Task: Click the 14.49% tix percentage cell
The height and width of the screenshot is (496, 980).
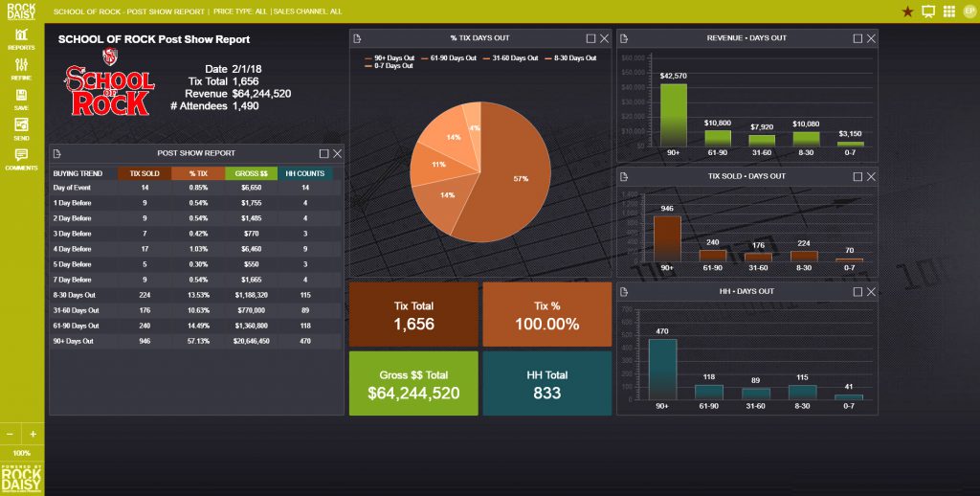Action: (198, 326)
